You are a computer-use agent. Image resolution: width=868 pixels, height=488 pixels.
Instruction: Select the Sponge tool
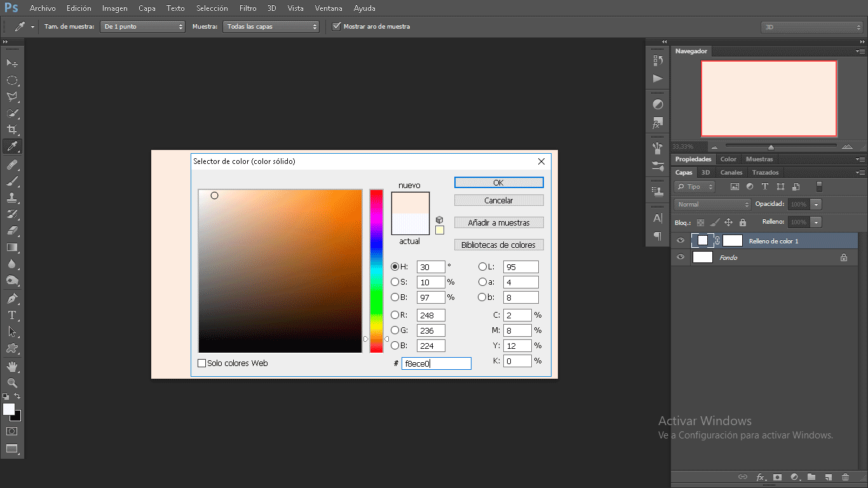(11, 280)
